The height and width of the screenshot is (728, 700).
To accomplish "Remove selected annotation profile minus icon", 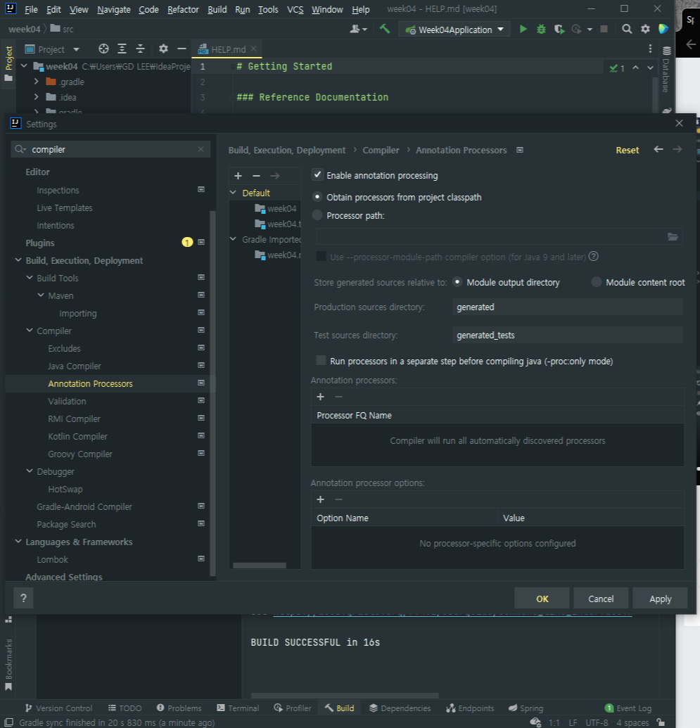I will coord(256,176).
